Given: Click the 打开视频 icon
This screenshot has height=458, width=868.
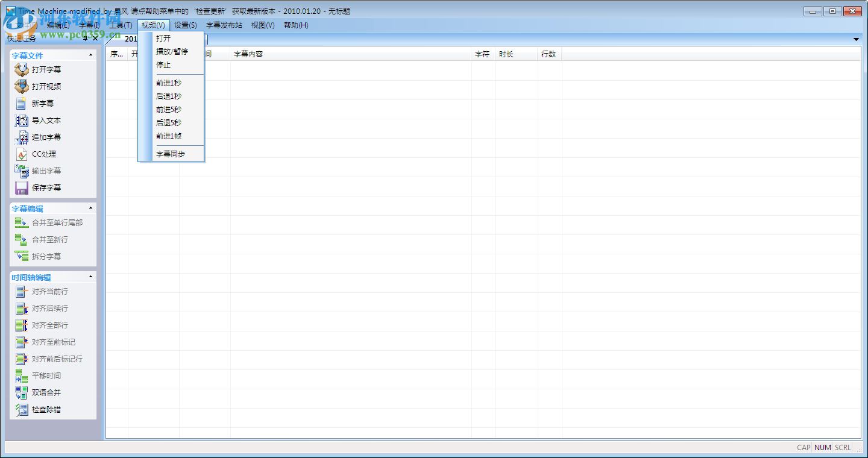Looking at the screenshot, I should click(22, 86).
